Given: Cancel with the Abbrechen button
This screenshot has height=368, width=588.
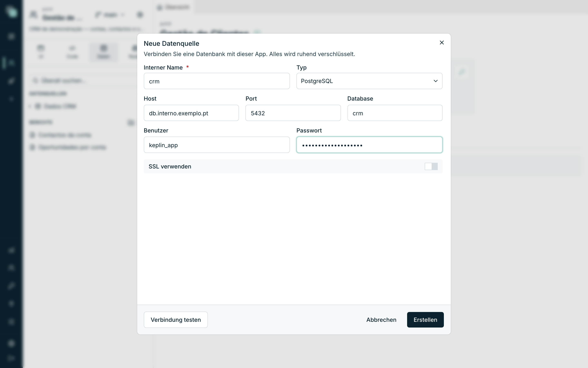Looking at the screenshot, I should tap(381, 320).
